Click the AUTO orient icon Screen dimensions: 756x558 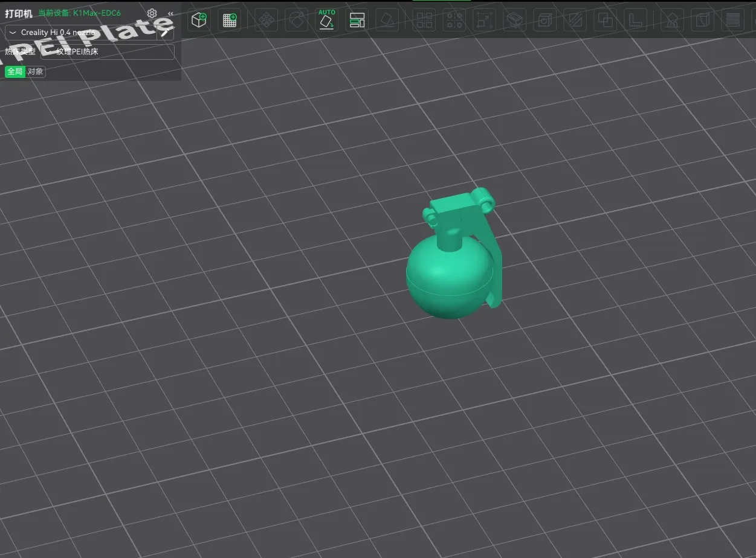tap(327, 20)
